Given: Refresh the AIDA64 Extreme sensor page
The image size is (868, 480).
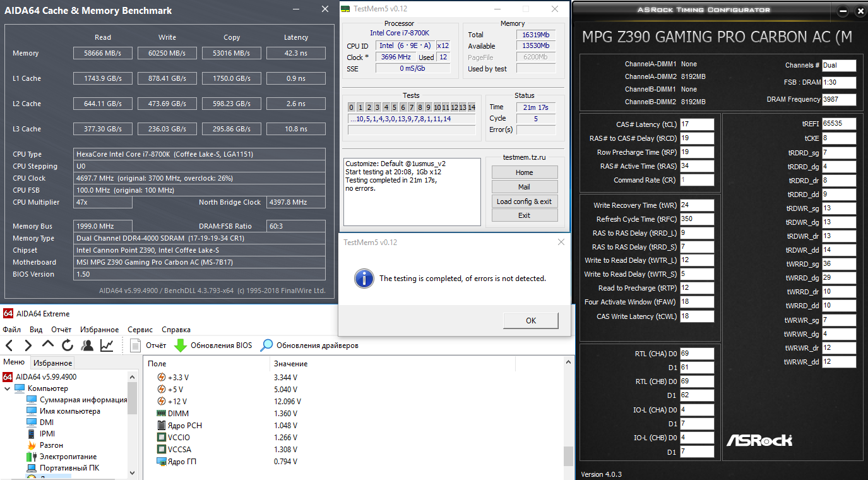Looking at the screenshot, I should coord(68,345).
